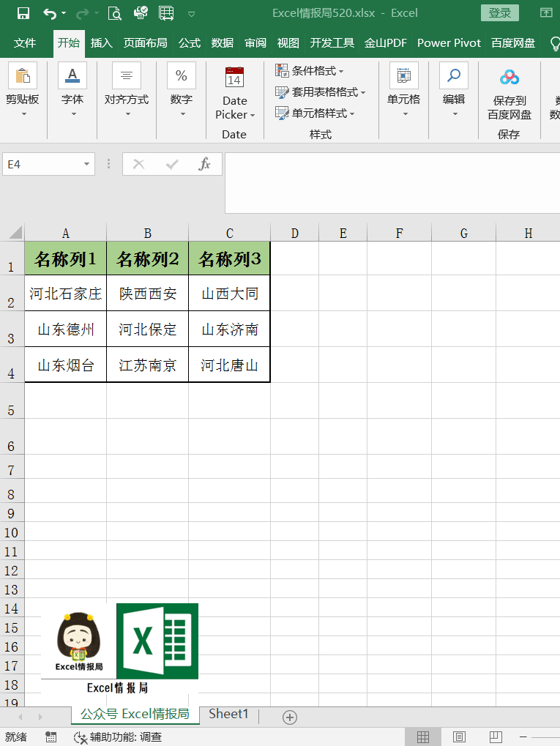The width and height of the screenshot is (560, 746).
Task: Click the zoom out minus on zoom slider
Action: pos(523,737)
